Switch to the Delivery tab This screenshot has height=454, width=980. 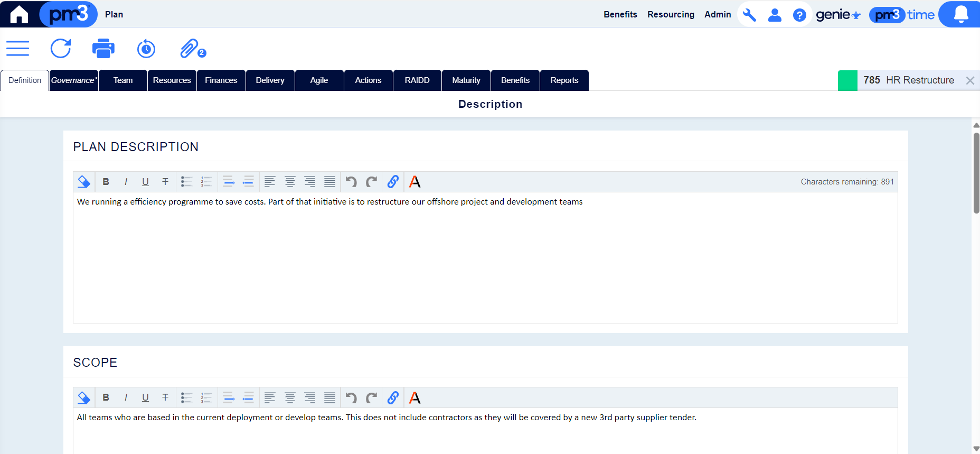coord(270,80)
